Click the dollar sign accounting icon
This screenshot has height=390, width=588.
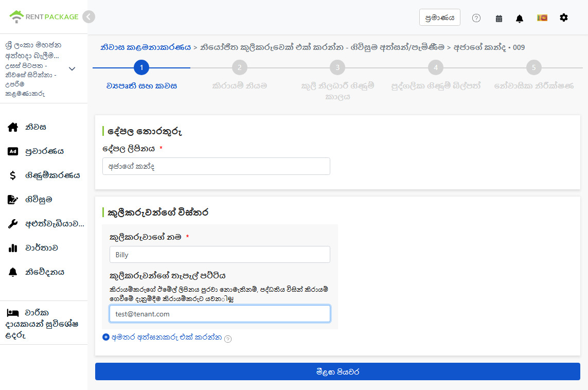[x=13, y=175]
